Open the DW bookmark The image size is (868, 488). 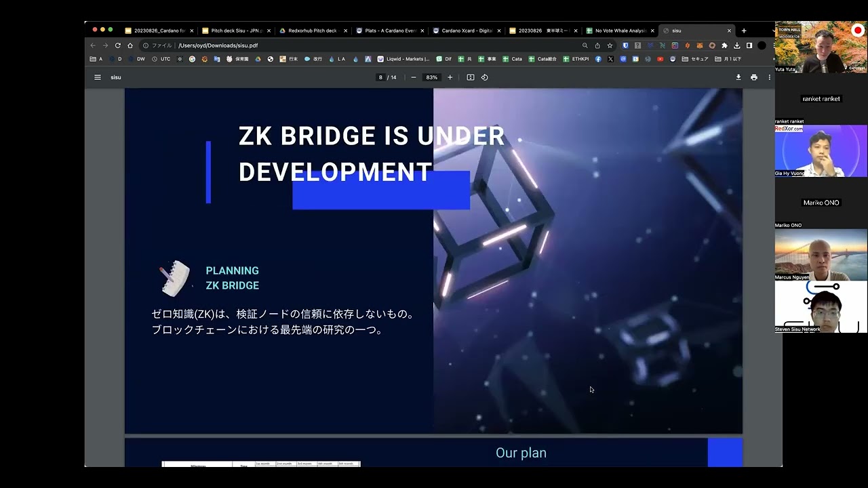click(136, 59)
